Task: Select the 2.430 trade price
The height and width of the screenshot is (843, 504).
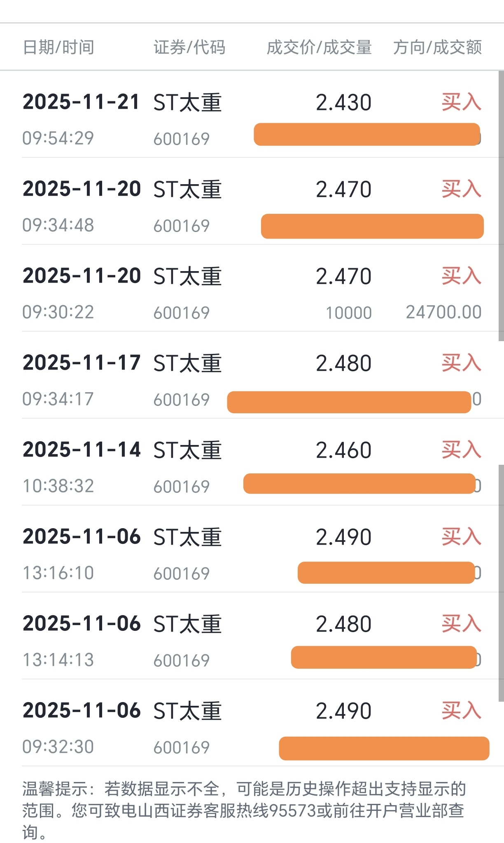Action: click(x=343, y=102)
